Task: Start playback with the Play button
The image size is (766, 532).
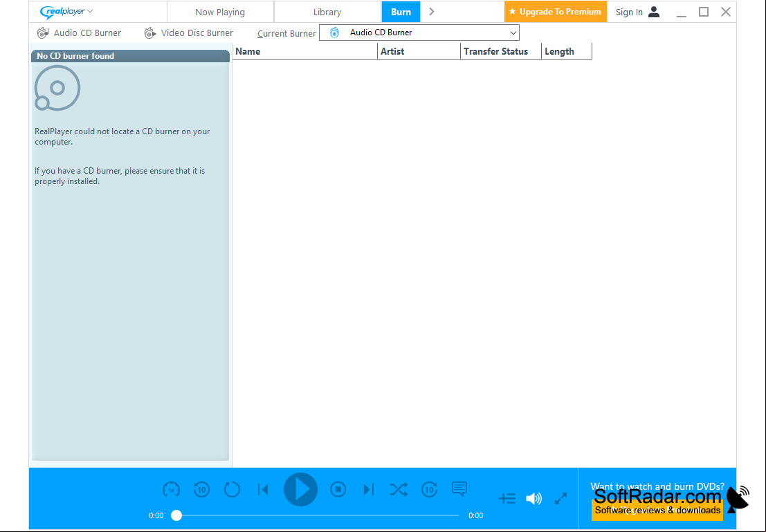Action: pyautogui.click(x=300, y=489)
